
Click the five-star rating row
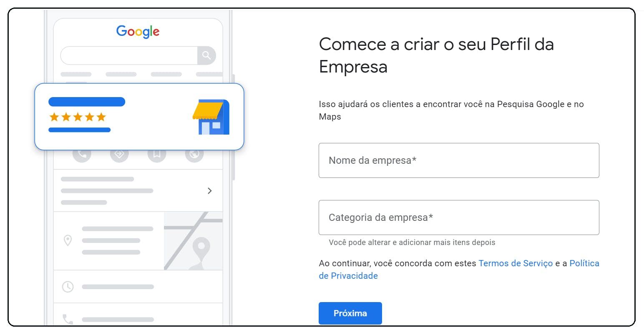(x=78, y=117)
